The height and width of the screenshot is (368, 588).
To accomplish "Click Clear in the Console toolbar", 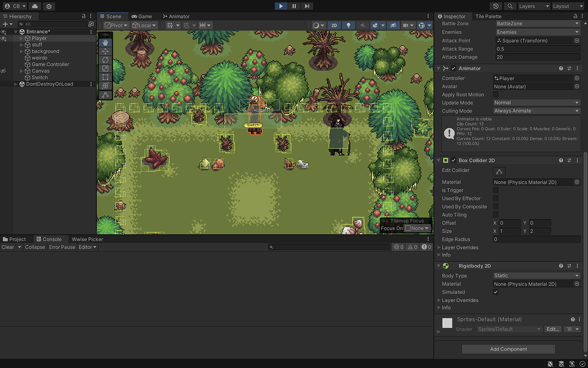I will click(x=8, y=247).
